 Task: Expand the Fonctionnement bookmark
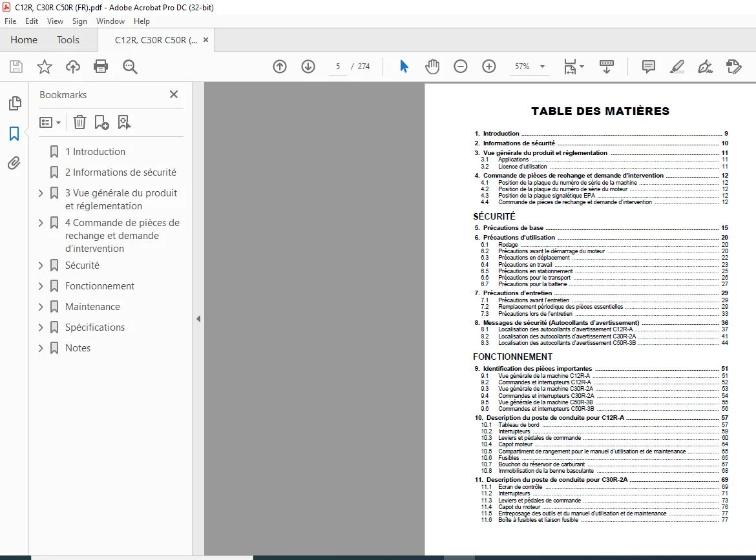(41, 286)
